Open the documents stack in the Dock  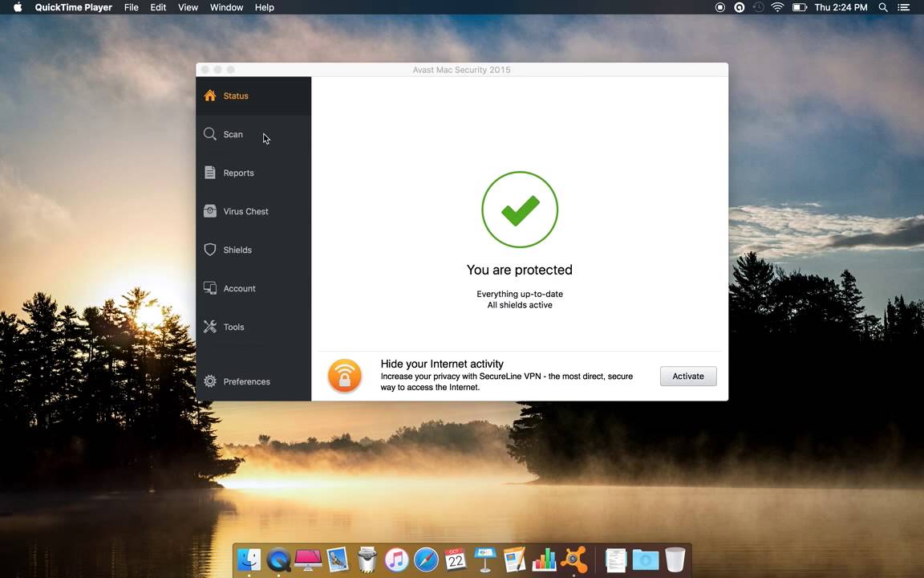pos(616,560)
